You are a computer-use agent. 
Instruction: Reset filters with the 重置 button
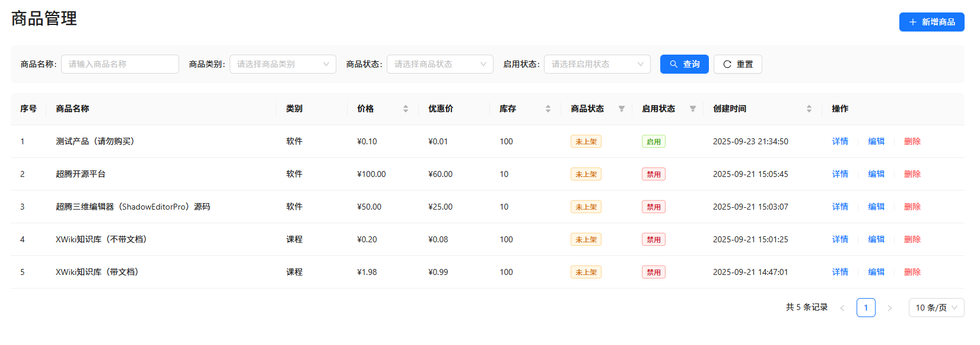click(x=737, y=64)
